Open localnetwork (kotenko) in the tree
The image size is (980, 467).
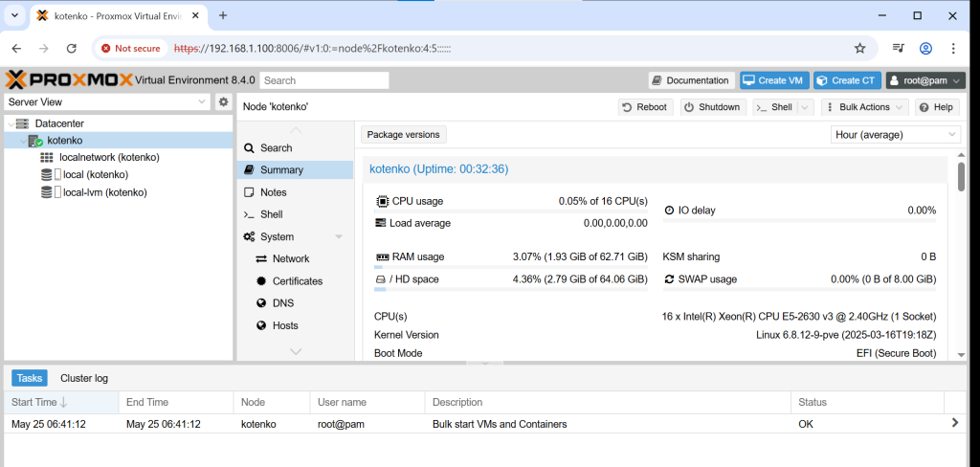point(109,158)
